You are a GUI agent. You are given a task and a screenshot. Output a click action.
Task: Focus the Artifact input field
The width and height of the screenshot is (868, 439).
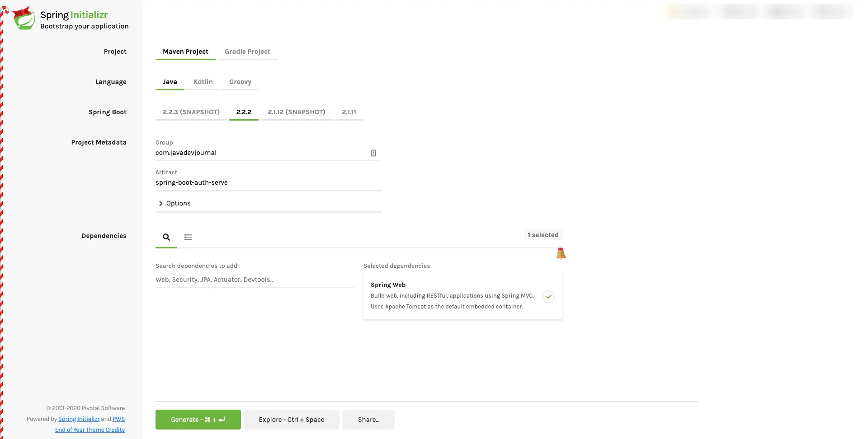[x=269, y=182]
